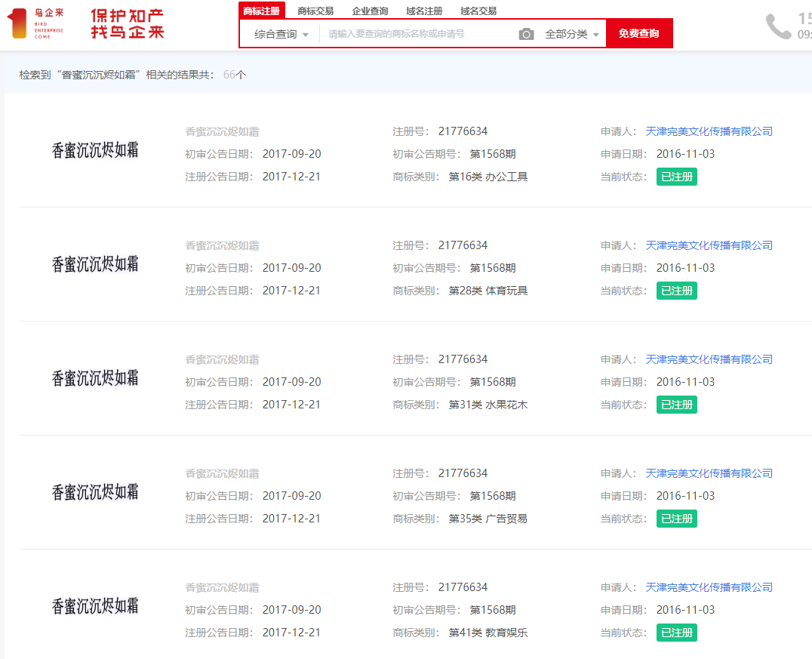Click 2017-12-21 date in 第41类 row
This screenshot has height=659, width=812.
click(x=291, y=633)
